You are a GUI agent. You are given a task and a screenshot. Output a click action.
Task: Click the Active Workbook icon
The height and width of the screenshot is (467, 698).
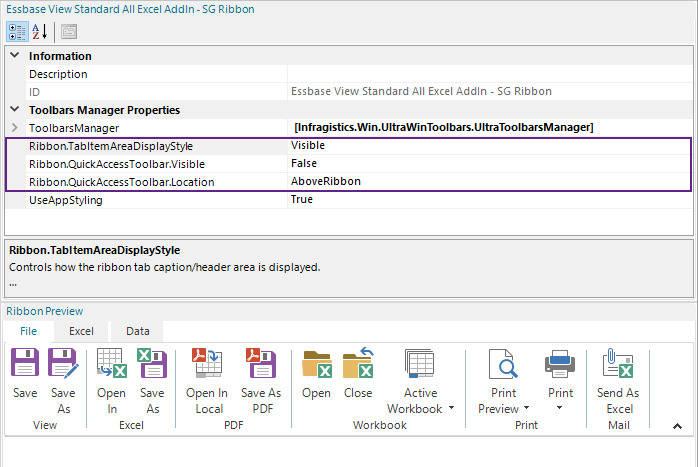point(419,362)
